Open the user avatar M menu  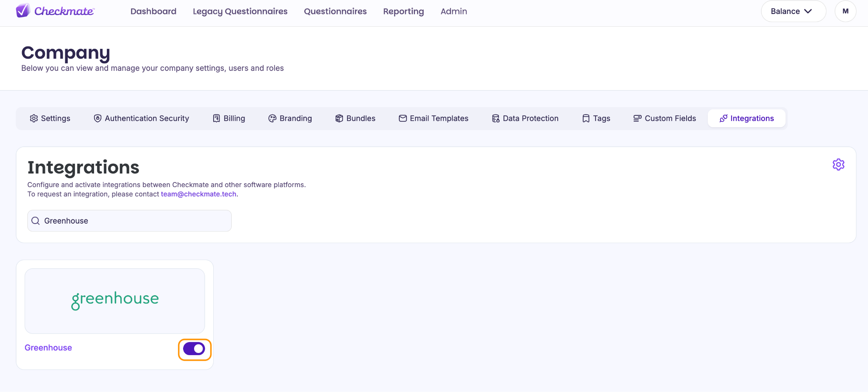pos(845,11)
